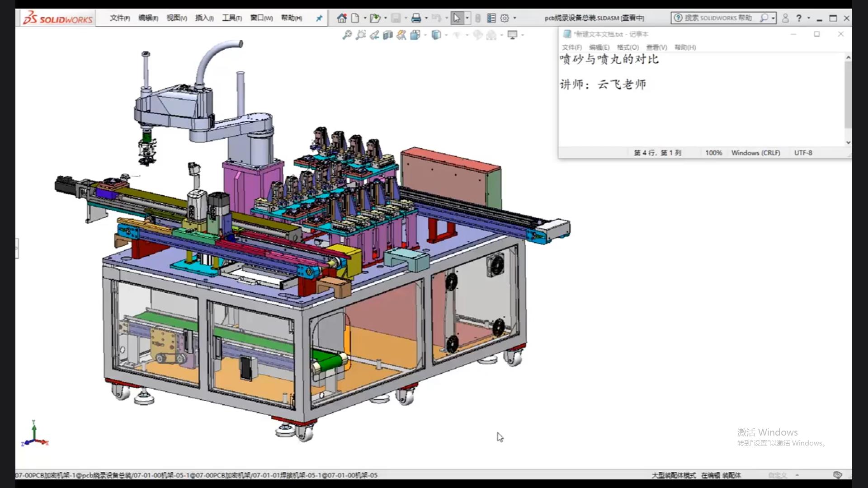Open the SolidWorks 帮助(H) menu

pos(292,18)
